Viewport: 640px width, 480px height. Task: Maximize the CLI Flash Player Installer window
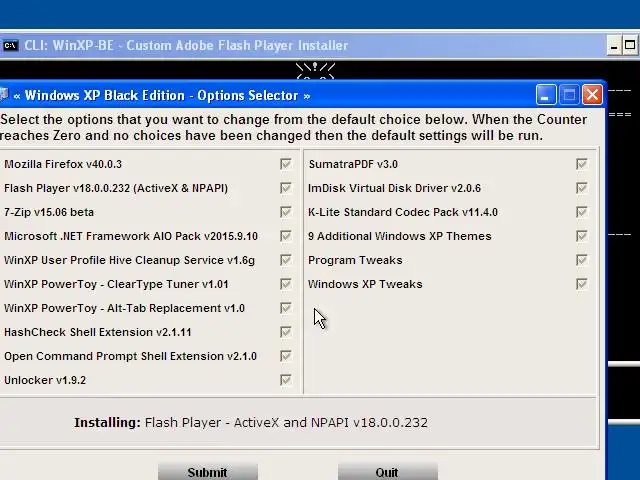pyautogui.click(x=630, y=45)
